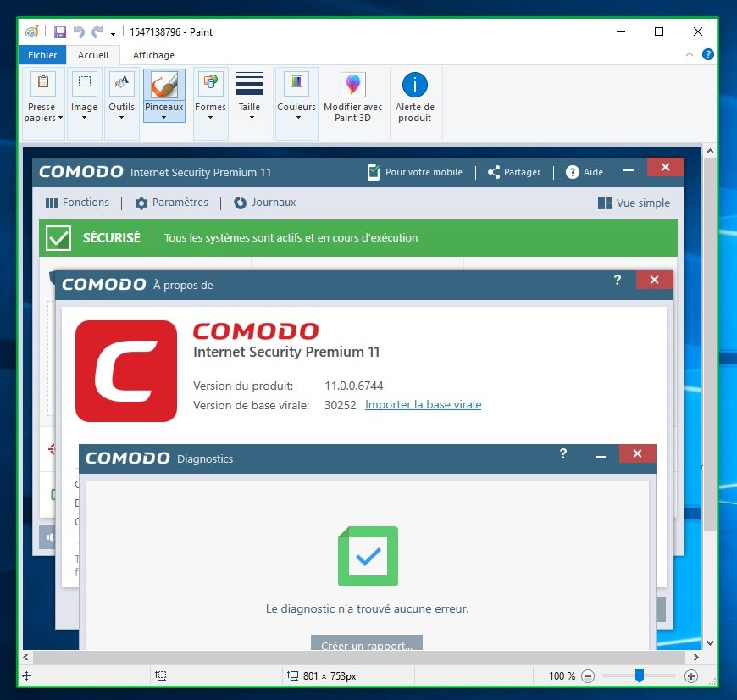Click the selection size icon in status bar
This screenshot has height=700, width=737.
[161, 675]
